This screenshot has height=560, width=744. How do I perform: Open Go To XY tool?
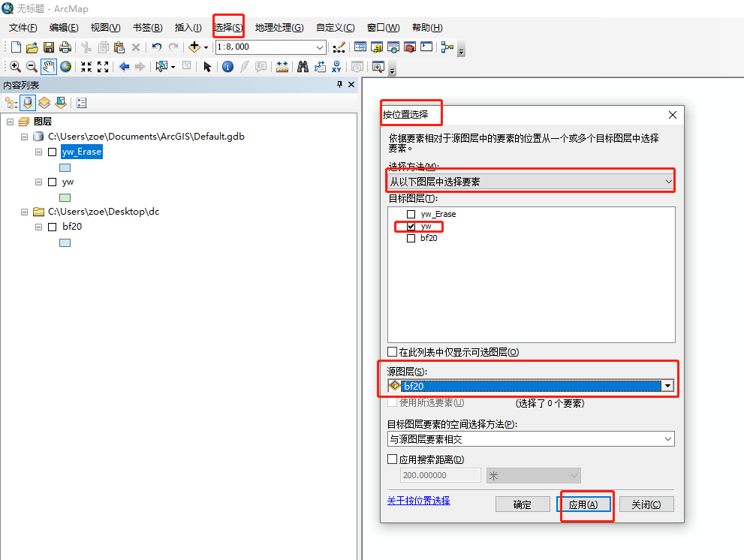tap(336, 67)
